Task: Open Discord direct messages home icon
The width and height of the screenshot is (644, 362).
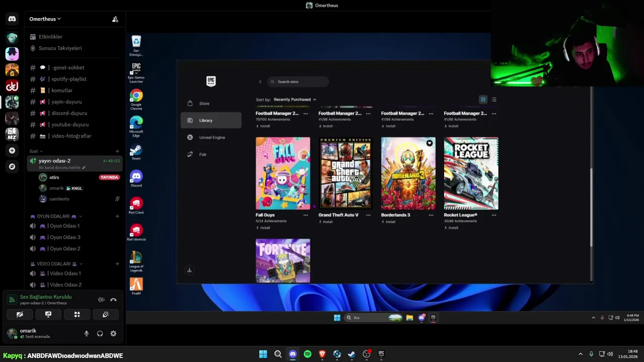Action: (12, 19)
